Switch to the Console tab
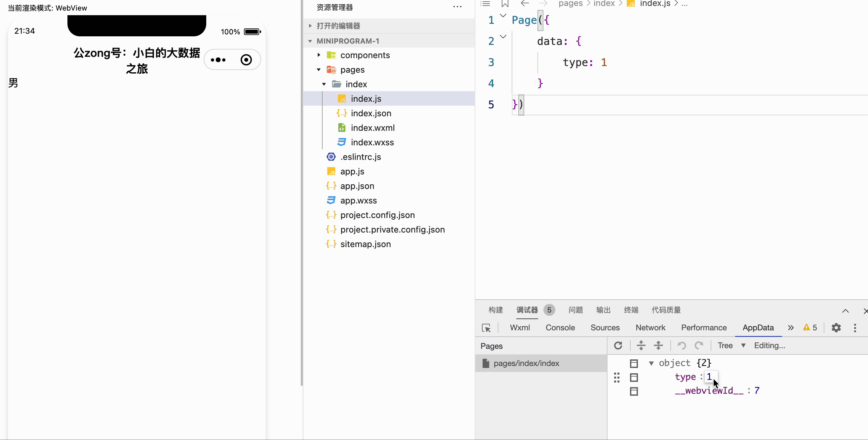 click(x=560, y=328)
